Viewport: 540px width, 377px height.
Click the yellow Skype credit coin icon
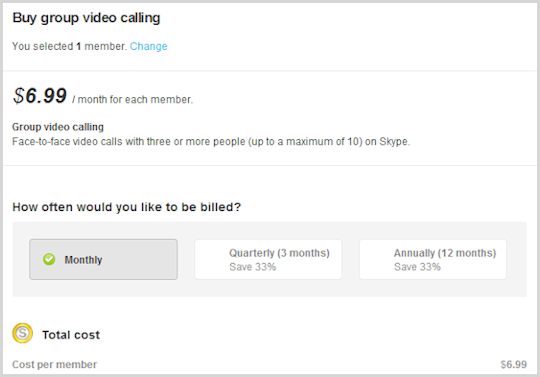(x=22, y=333)
